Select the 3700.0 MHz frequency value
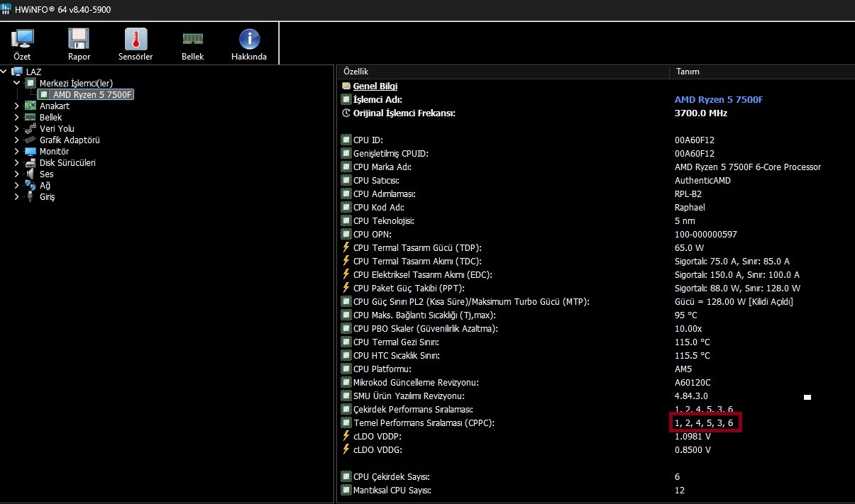 [701, 113]
